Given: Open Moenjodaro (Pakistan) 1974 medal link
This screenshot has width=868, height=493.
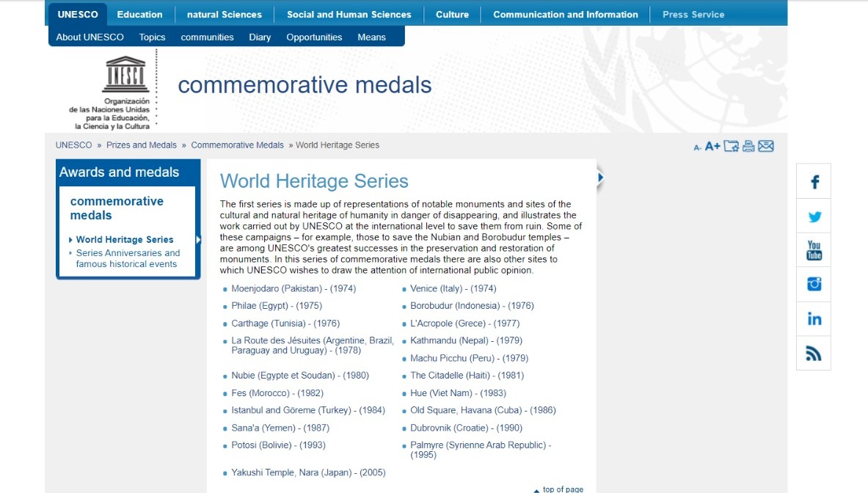Looking at the screenshot, I should pyautogui.click(x=293, y=288).
